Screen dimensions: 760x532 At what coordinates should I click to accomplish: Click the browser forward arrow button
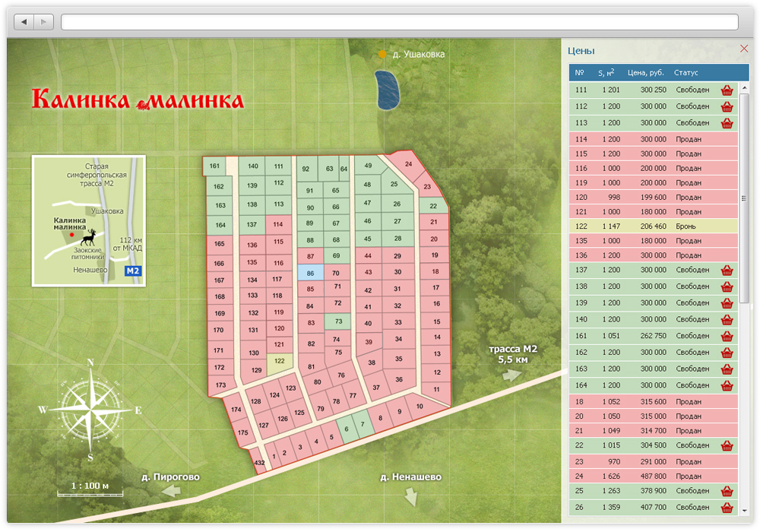click(43, 21)
